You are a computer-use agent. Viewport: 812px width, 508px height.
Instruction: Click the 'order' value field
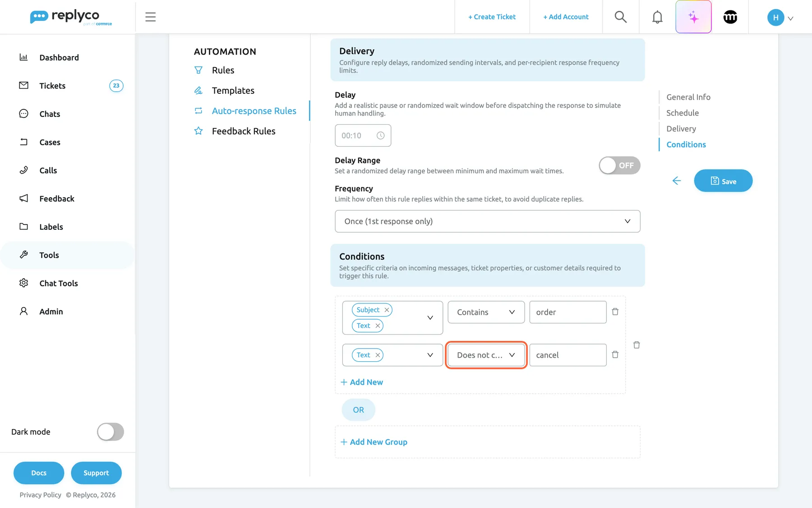point(567,312)
